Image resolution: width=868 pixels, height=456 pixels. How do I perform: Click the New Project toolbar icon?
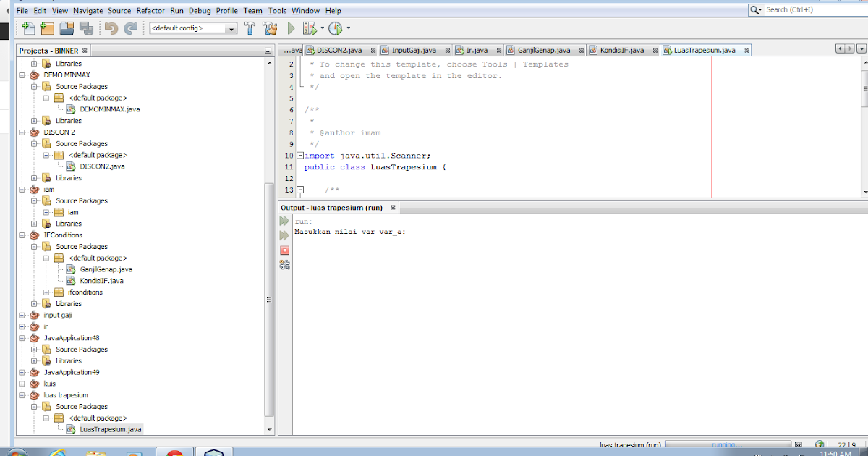(48, 28)
